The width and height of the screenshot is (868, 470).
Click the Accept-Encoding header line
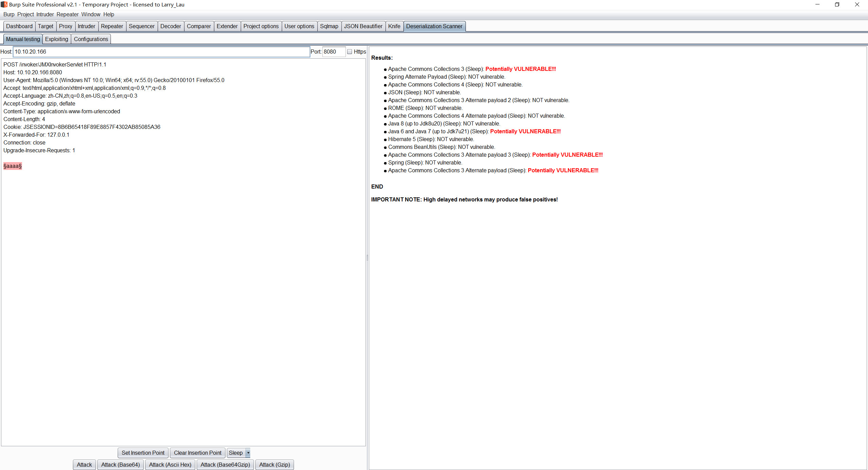coord(39,103)
